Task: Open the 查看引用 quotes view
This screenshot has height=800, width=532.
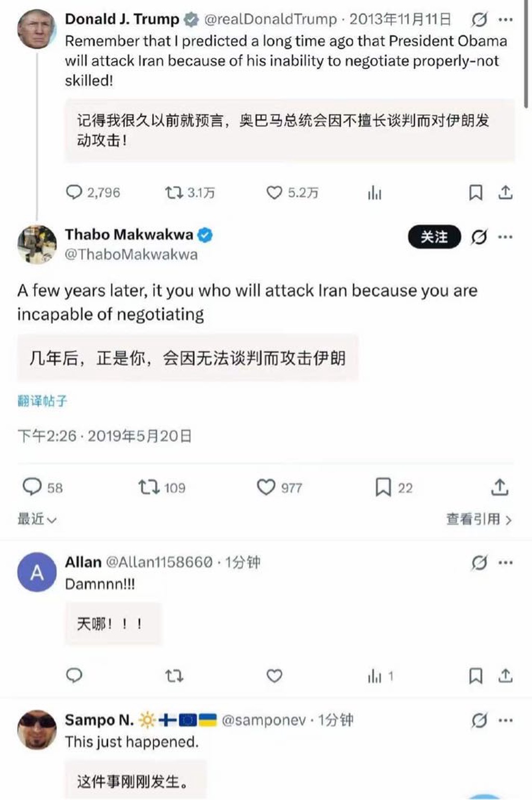Action: coord(478,519)
